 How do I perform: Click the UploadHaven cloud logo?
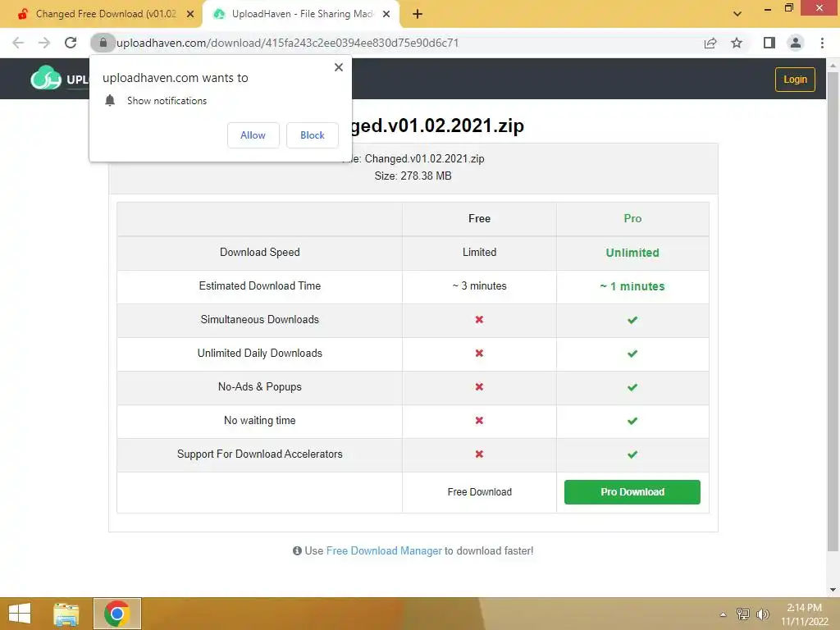point(46,79)
